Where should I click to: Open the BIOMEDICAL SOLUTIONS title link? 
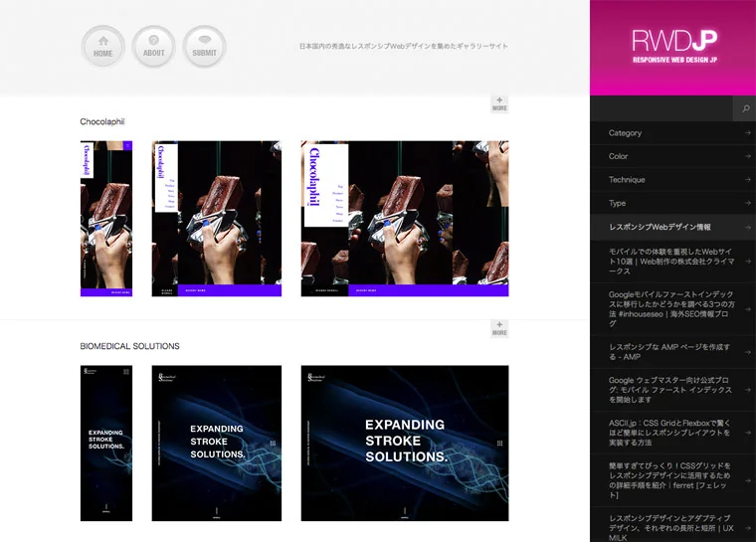[129, 346]
